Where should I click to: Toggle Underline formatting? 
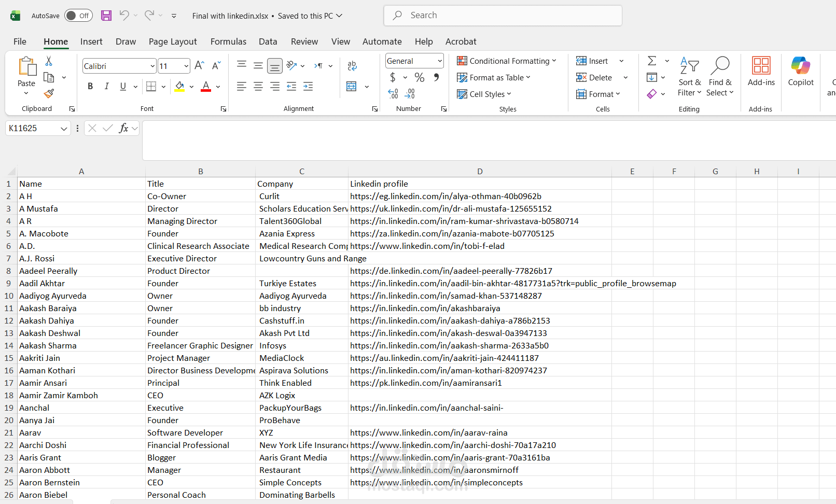pos(123,87)
